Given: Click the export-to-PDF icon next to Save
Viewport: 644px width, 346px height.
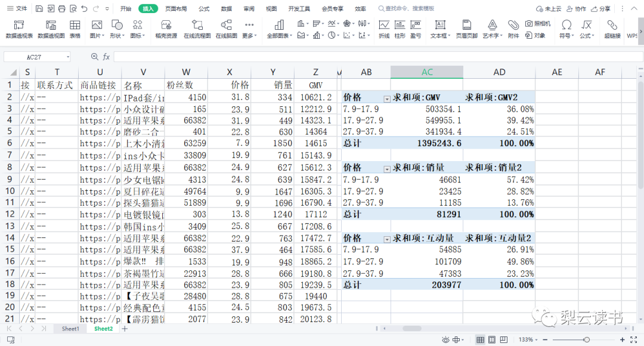Looking at the screenshot, I should tap(51, 8).
